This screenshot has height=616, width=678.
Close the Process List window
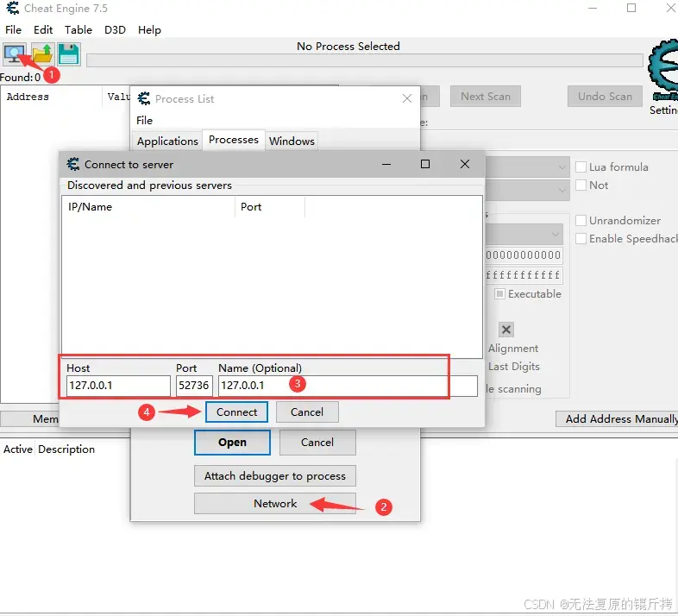click(x=407, y=98)
